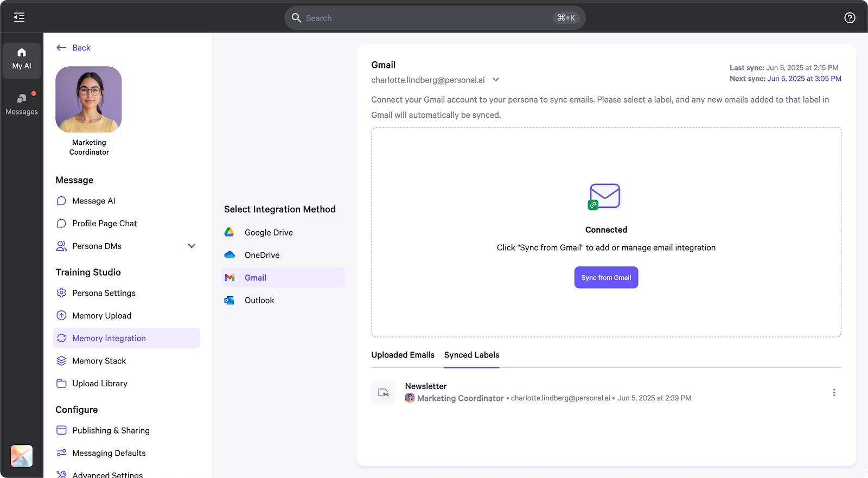The height and width of the screenshot is (478, 868).
Task: Click "Jun 5, 2025 at 2:39 PM" timestamp
Action: coord(654,398)
